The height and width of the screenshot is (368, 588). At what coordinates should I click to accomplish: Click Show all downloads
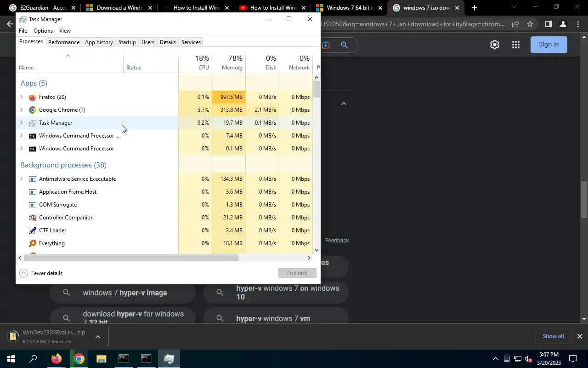pyautogui.click(x=553, y=336)
